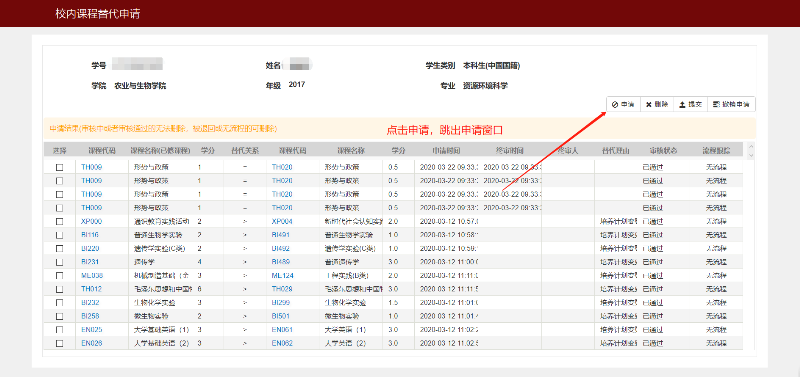Click the 申请时间 column header
The width and height of the screenshot is (800, 377).
tap(447, 151)
